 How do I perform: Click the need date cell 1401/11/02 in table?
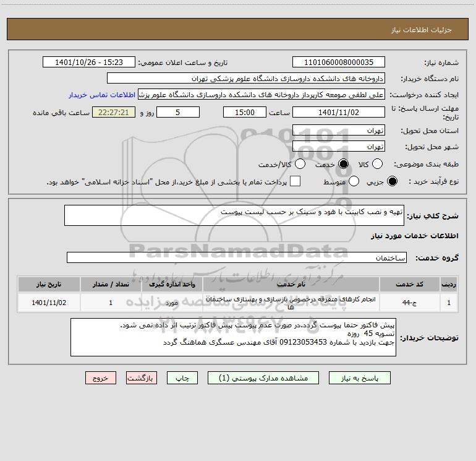(x=49, y=303)
